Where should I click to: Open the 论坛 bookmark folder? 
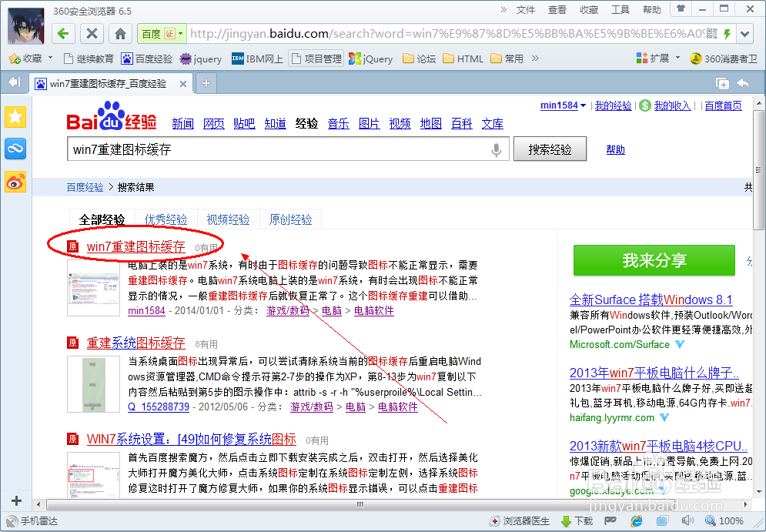(419, 59)
